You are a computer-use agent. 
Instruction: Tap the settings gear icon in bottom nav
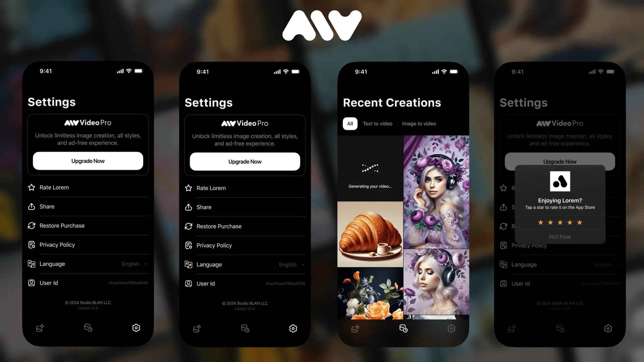pos(136,328)
